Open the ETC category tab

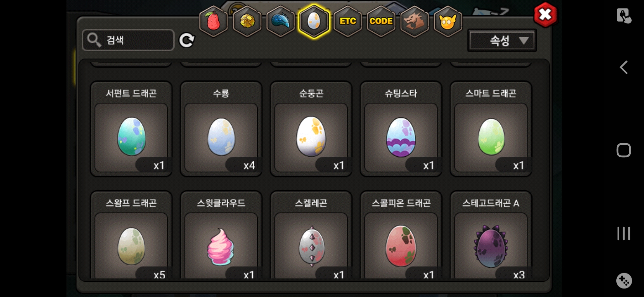pyautogui.click(x=348, y=21)
